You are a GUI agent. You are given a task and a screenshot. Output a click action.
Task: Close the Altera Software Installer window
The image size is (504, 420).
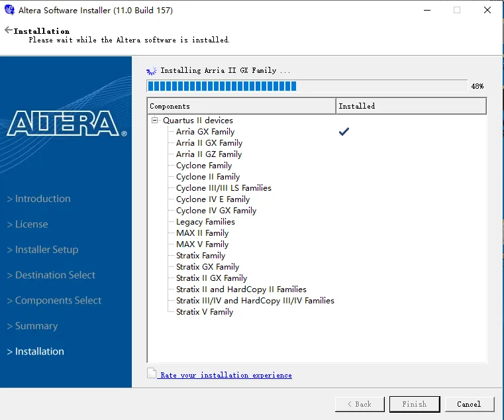[x=487, y=11]
